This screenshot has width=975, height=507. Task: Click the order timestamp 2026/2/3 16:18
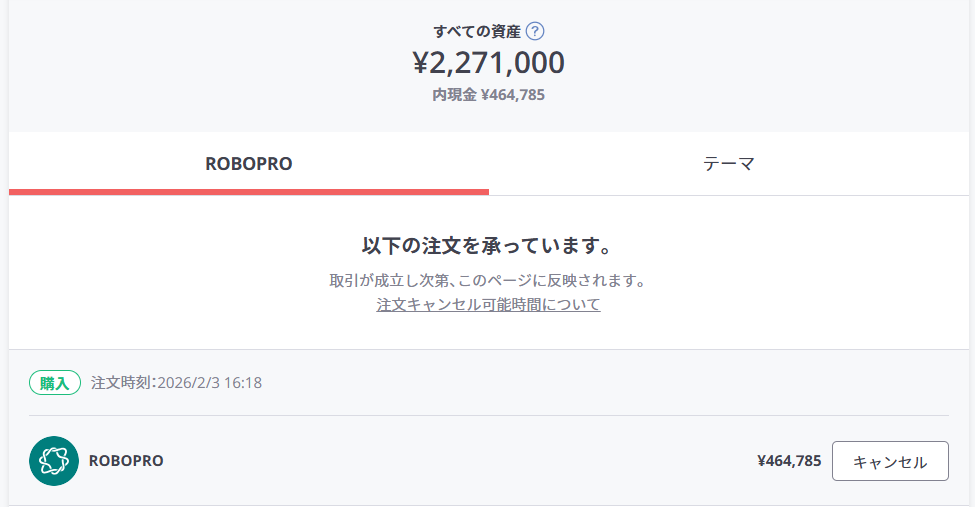(210, 382)
